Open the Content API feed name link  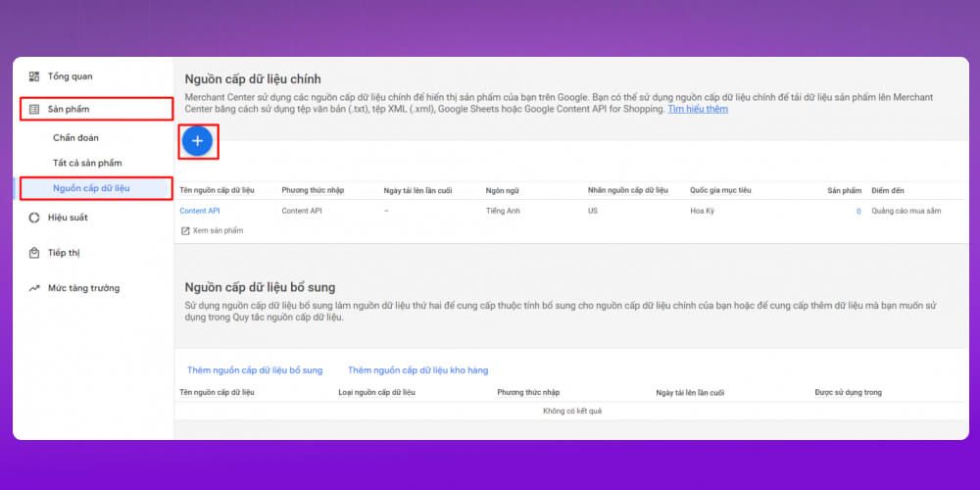click(x=200, y=211)
